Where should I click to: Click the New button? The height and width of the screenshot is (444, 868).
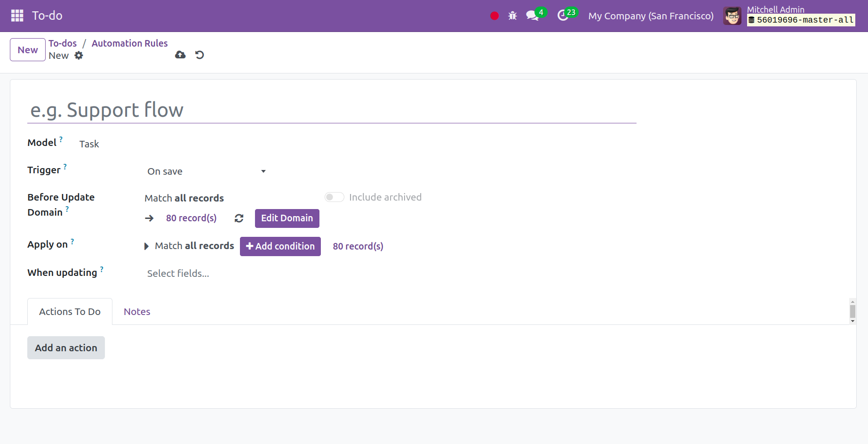pyautogui.click(x=28, y=50)
